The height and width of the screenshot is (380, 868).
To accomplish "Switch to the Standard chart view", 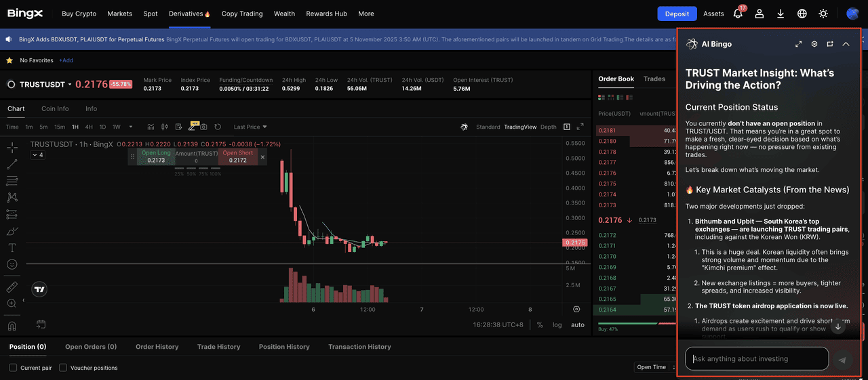I will click(x=488, y=127).
